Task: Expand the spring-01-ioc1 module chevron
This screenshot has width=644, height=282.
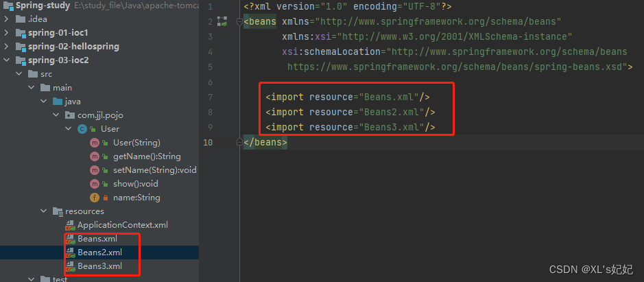Action: tap(6, 32)
